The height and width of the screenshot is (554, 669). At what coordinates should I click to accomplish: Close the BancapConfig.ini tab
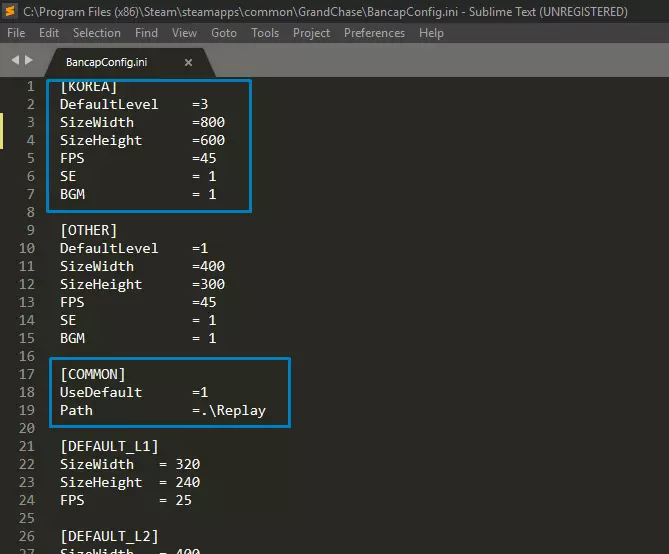[188, 62]
